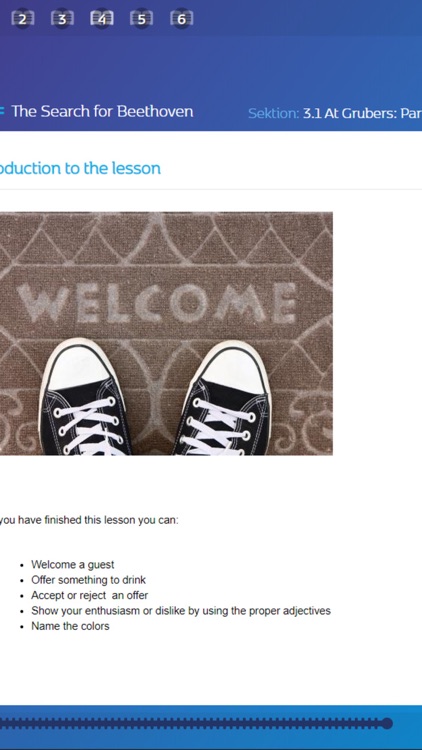The image size is (422, 750).
Task: Click the middle of the dotted progress track
Action: pos(191,723)
